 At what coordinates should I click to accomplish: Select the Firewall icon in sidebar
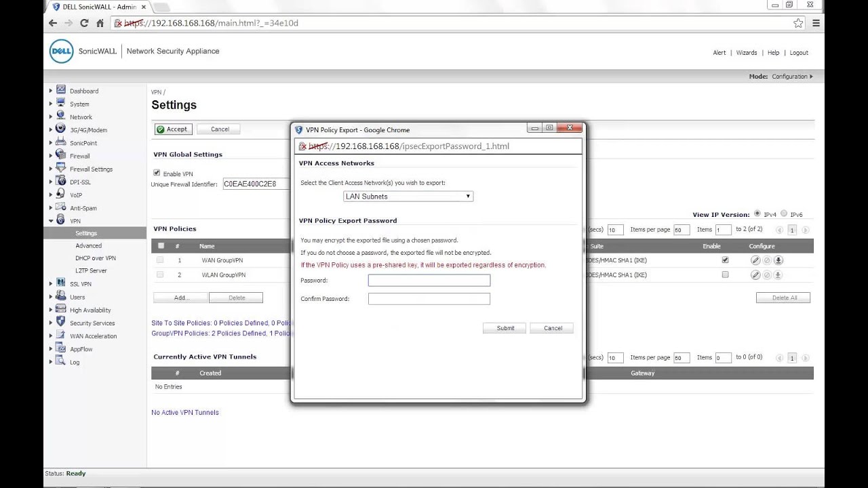61,155
